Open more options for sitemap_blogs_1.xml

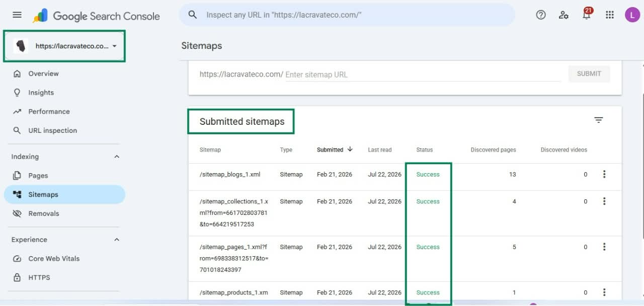point(604,174)
